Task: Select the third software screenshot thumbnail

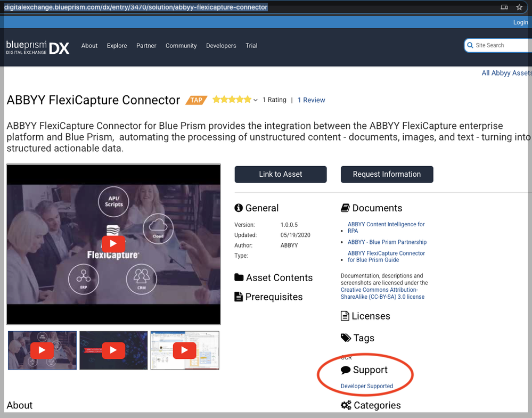Action: click(x=185, y=350)
